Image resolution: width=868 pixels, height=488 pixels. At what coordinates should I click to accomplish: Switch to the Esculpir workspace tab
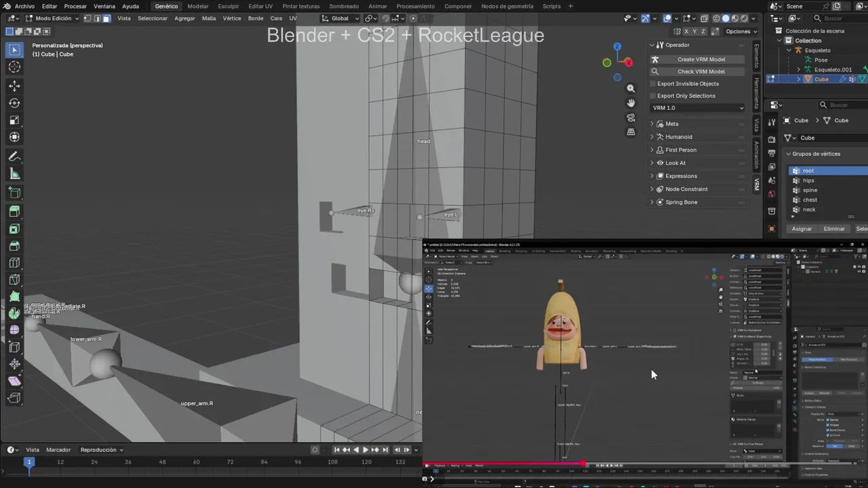tap(229, 6)
